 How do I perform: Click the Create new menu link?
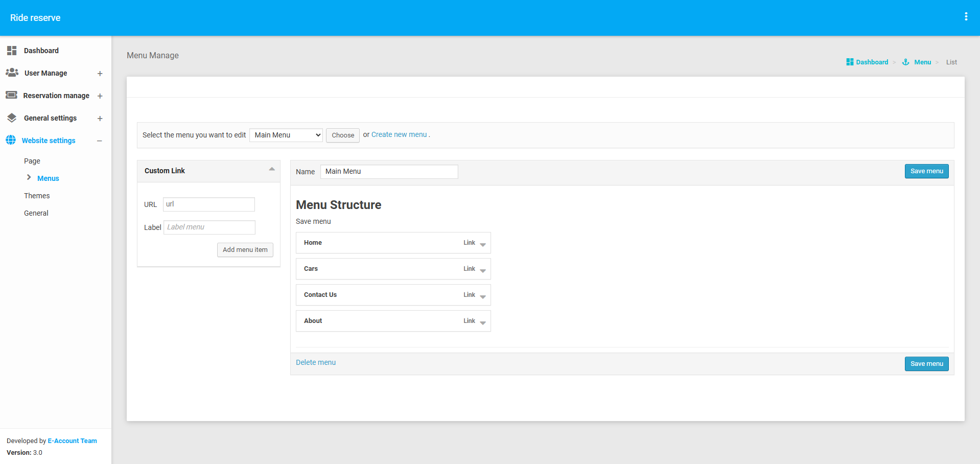coord(399,134)
